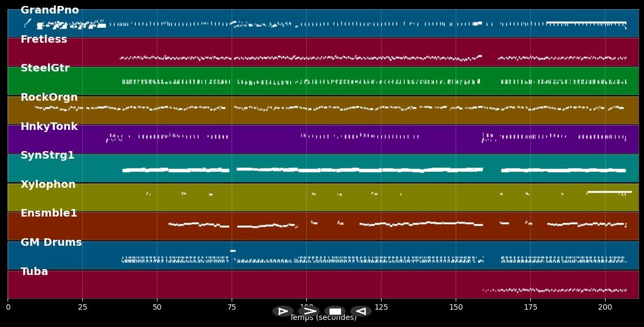The width and height of the screenshot is (644, 327).
Task: Select the Fretless track label
Action: click(x=44, y=40)
